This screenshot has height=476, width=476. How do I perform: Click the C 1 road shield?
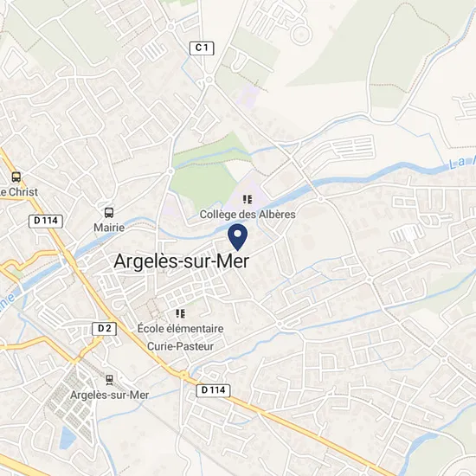[x=202, y=48]
